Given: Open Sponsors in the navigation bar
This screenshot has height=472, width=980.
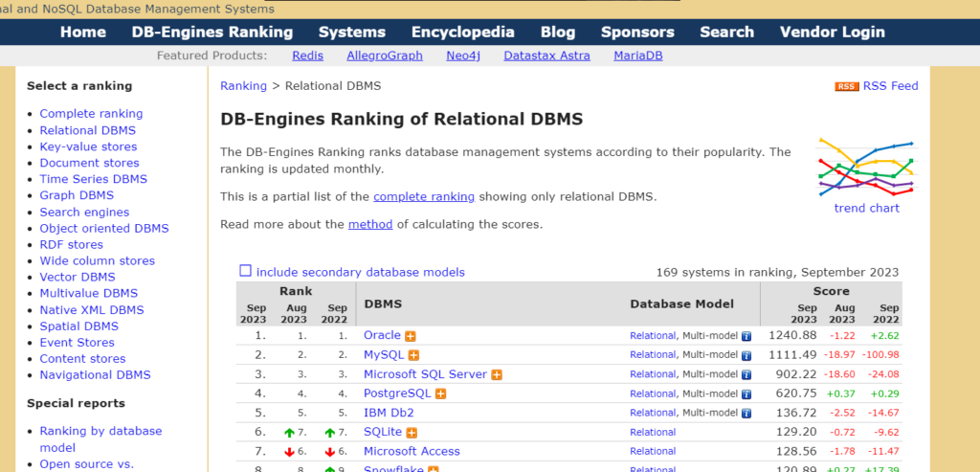Looking at the screenshot, I should tap(637, 32).
